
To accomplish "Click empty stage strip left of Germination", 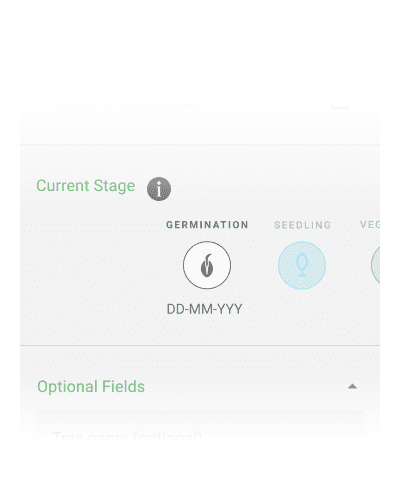I will tap(93, 265).
